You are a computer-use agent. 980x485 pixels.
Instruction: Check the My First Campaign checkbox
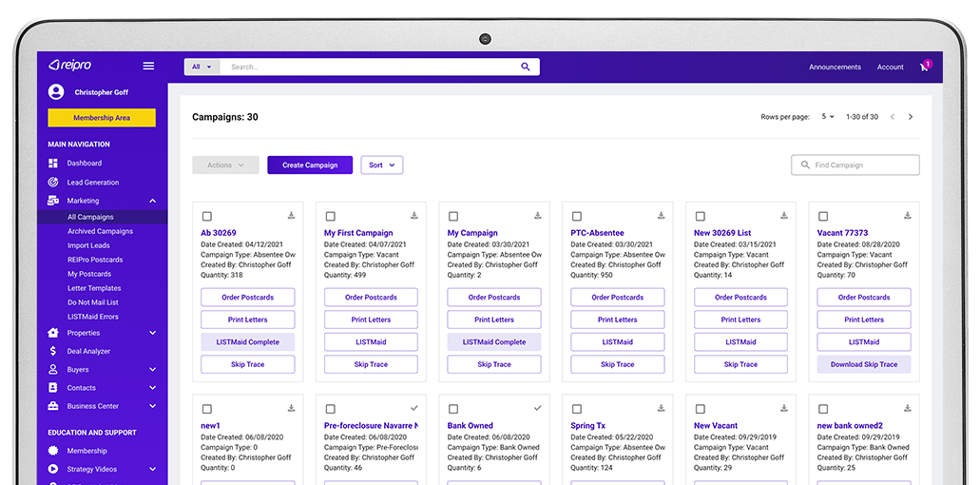pyautogui.click(x=330, y=217)
